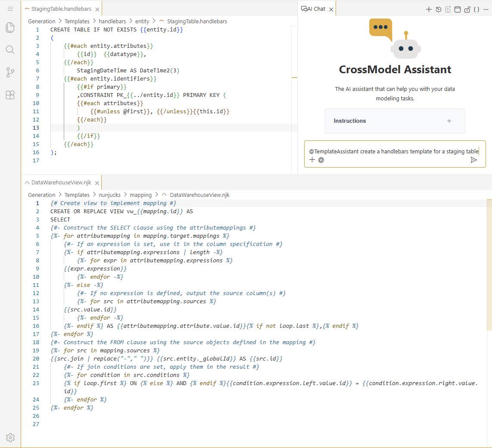The width and height of the screenshot is (492, 448).
Task: Open the hamburger application menu
Action: [x=10, y=9]
